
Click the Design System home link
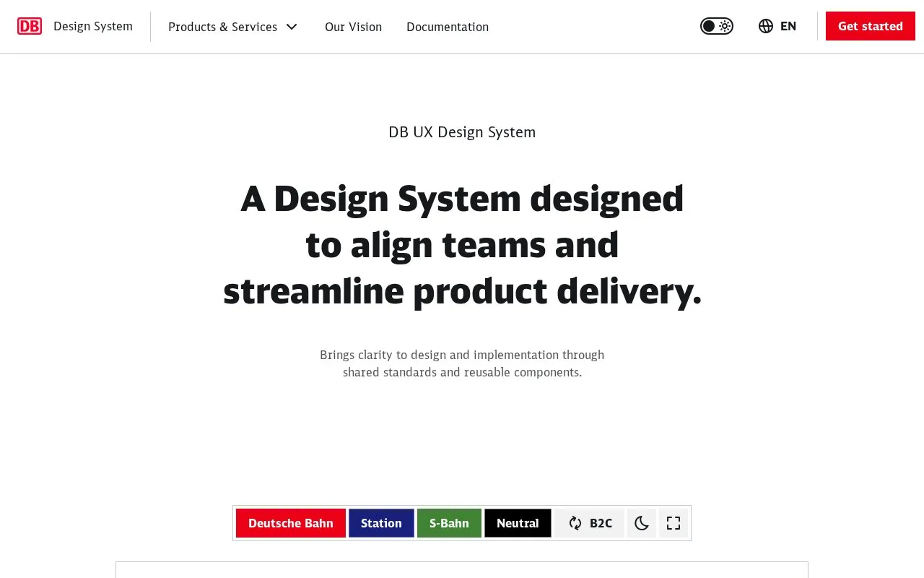coord(93,26)
